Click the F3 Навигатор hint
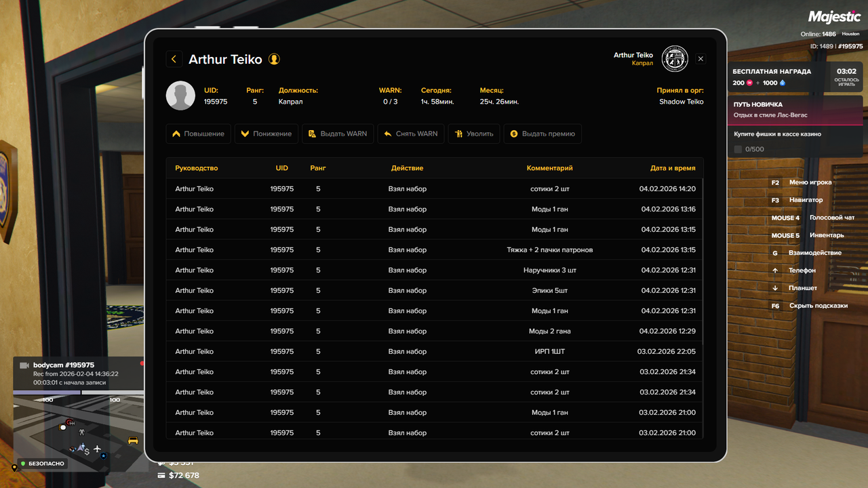Screen dimensions: 868x488 pos(796,200)
